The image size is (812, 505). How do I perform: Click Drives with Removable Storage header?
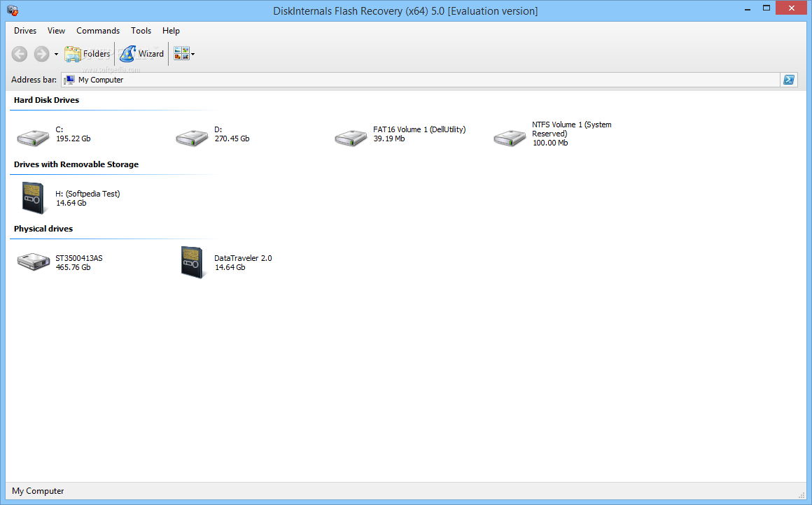(76, 164)
